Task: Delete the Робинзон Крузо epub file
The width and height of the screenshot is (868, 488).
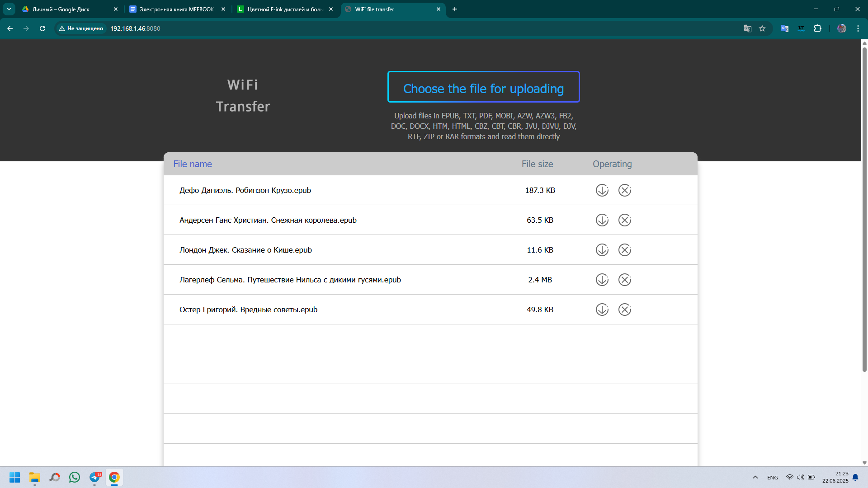Action: coord(624,190)
